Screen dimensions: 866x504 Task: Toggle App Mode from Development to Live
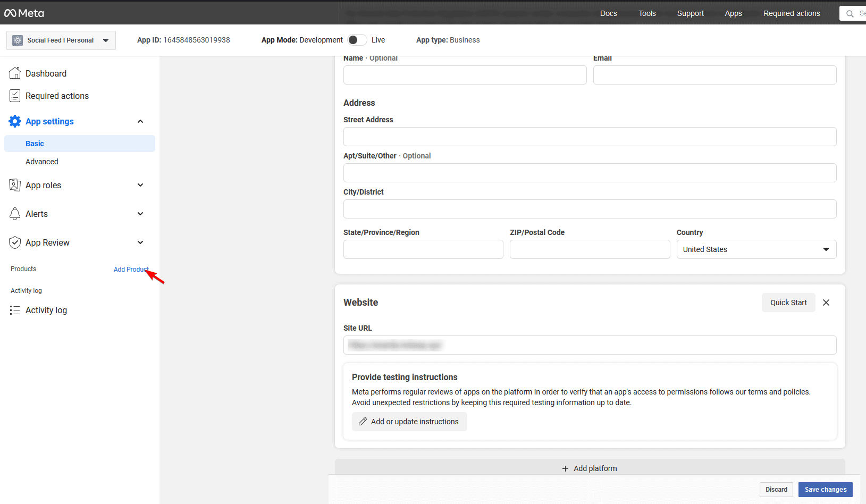(357, 40)
